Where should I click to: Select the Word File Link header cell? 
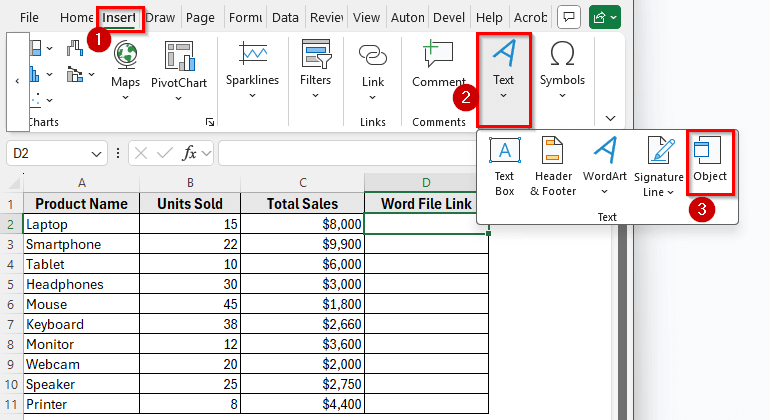click(x=426, y=204)
